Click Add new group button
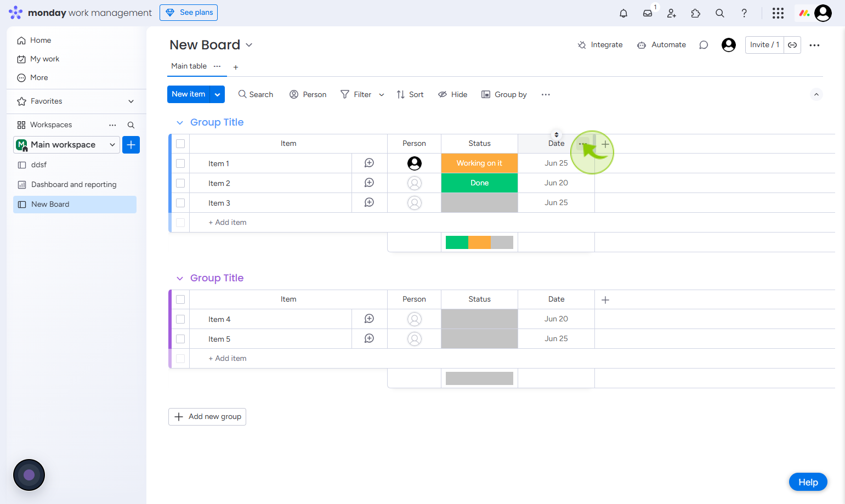 click(207, 417)
